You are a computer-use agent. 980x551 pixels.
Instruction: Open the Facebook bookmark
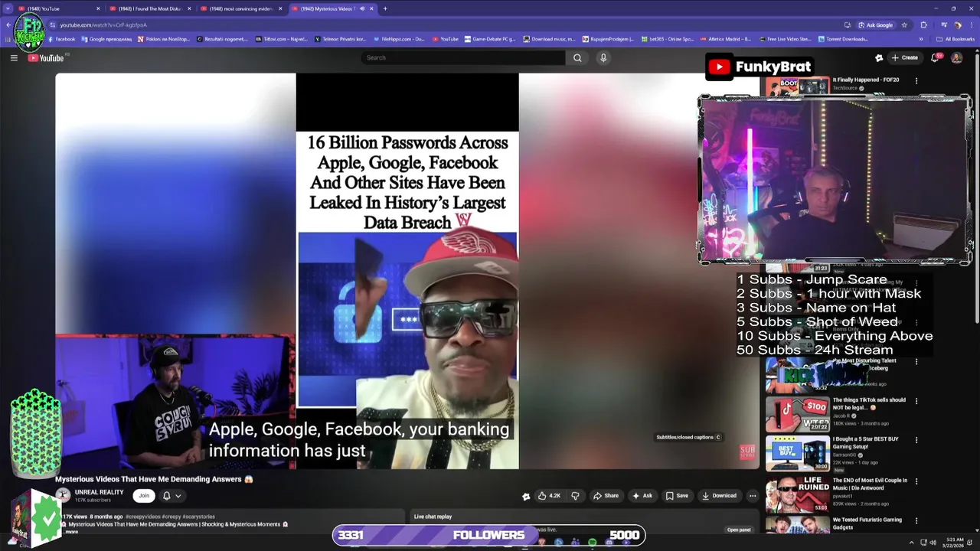(62, 39)
